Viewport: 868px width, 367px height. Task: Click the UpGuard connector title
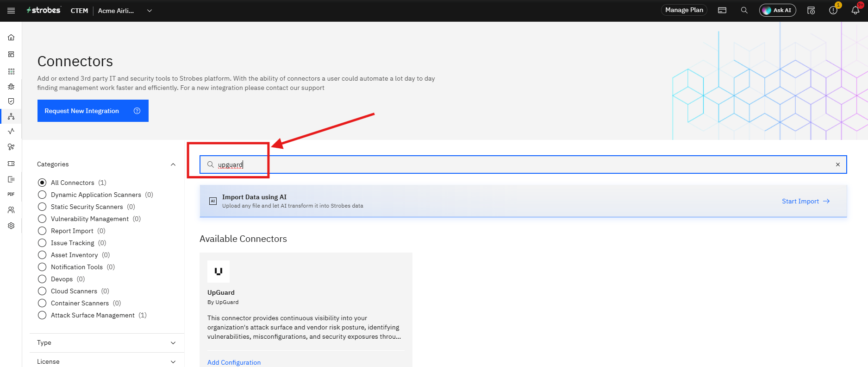(221, 292)
